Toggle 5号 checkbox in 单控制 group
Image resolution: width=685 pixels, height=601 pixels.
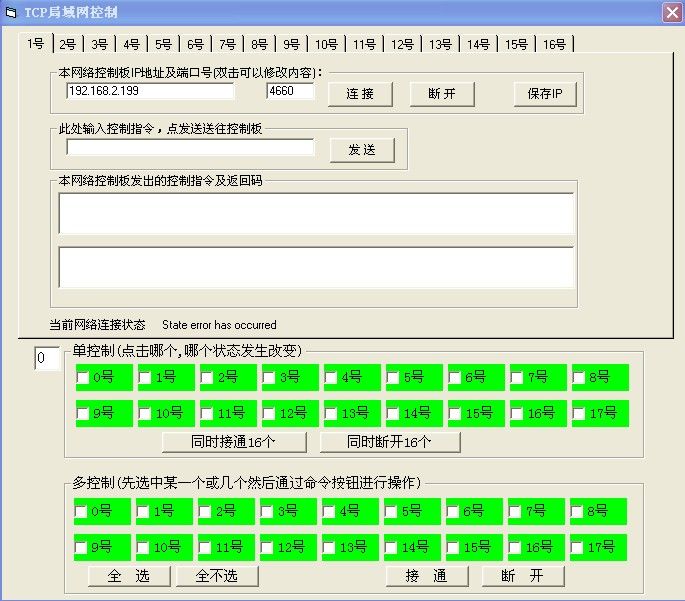393,378
